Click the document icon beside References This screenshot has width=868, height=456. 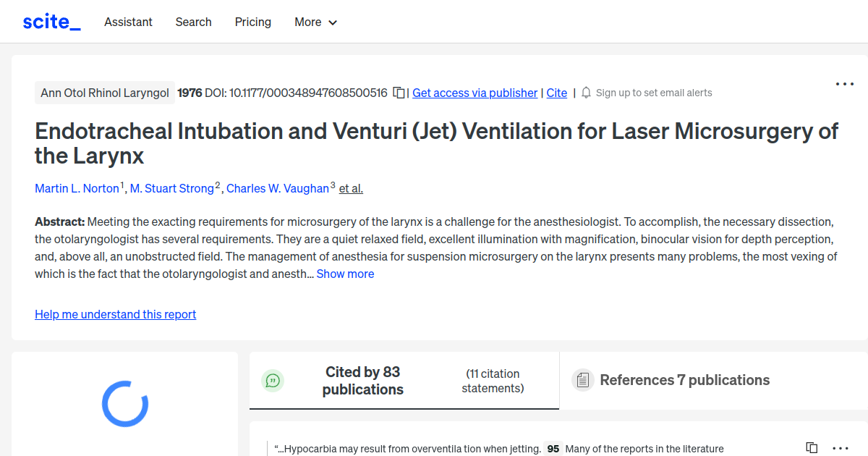coord(582,379)
